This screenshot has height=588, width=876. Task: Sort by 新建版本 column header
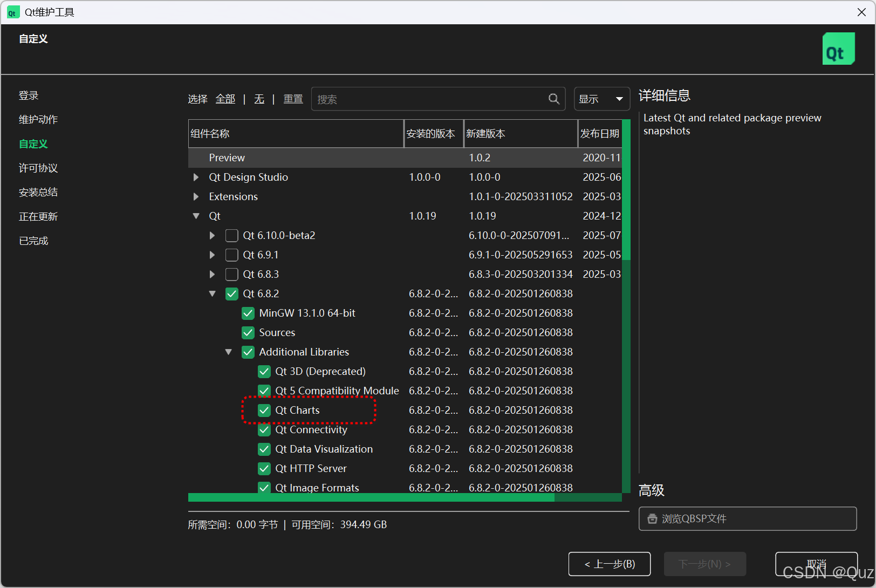(x=521, y=134)
